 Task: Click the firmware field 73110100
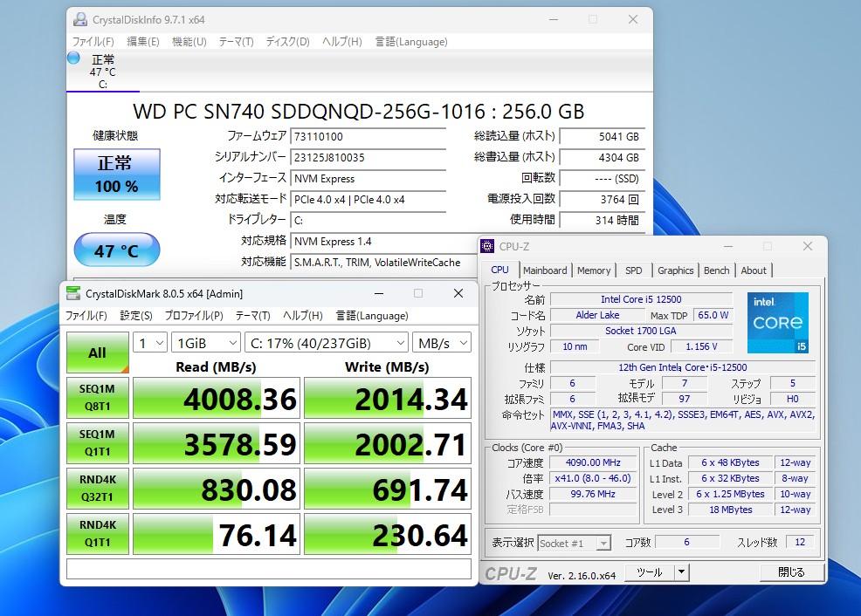point(368,137)
